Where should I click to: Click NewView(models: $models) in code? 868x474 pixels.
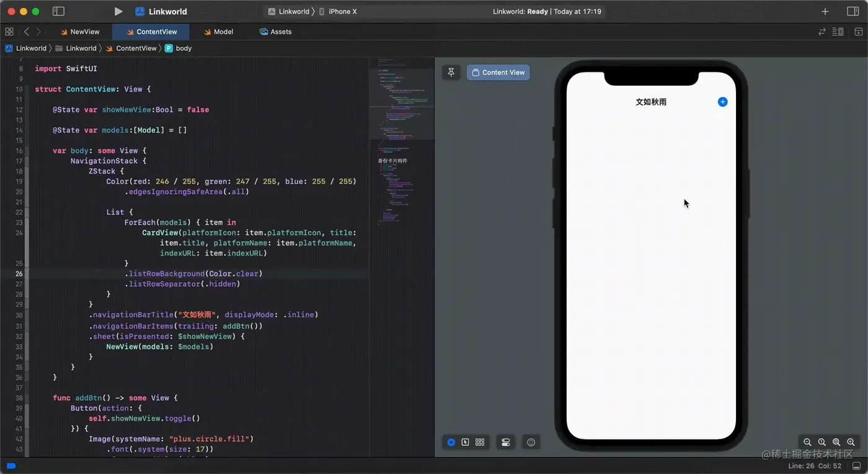click(159, 346)
